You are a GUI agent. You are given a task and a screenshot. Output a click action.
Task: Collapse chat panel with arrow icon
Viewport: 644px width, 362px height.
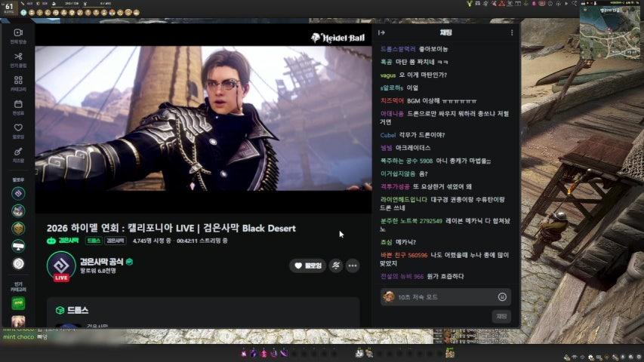pos(381,32)
